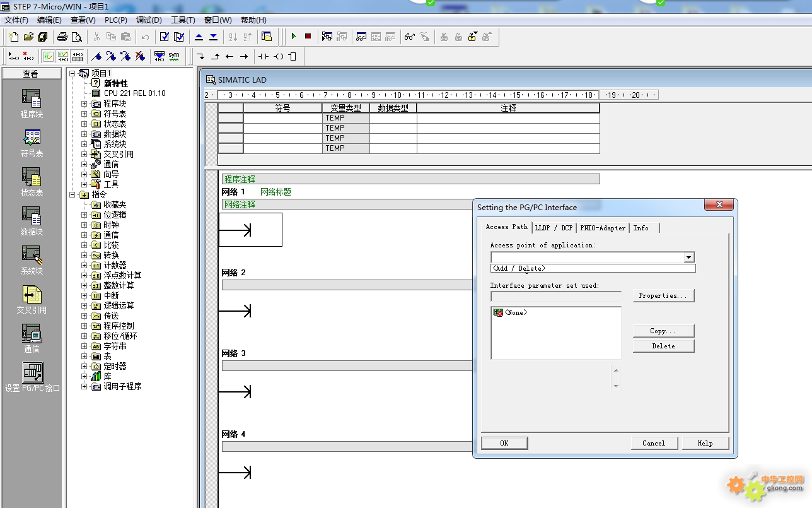812x508 pixels.
Task: Toggle network comments display in the toolbar
Action: 63,56
